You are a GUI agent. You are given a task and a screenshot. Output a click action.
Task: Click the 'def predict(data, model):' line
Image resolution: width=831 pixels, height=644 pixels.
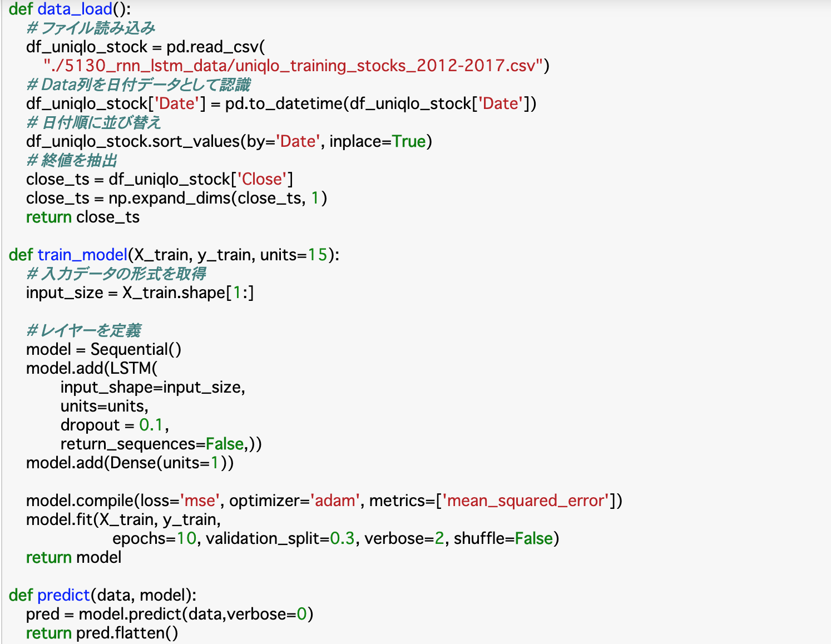[x=103, y=595]
